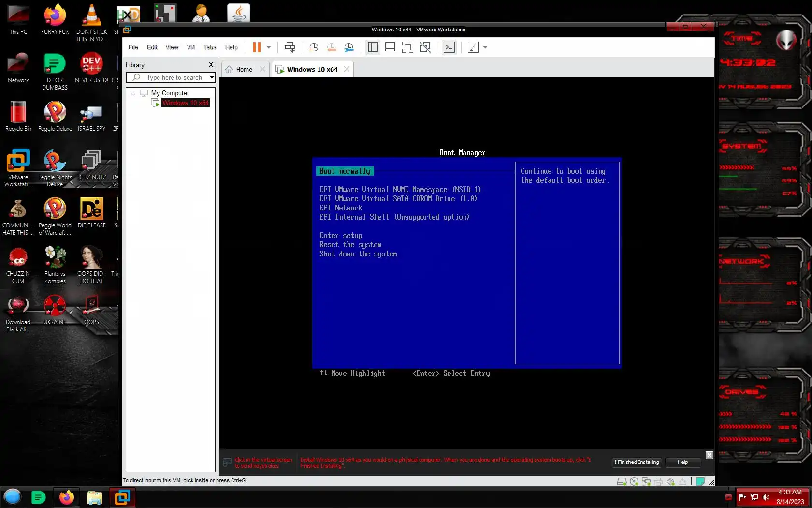Open the green chat app on taskbar

(x=39, y=497)
